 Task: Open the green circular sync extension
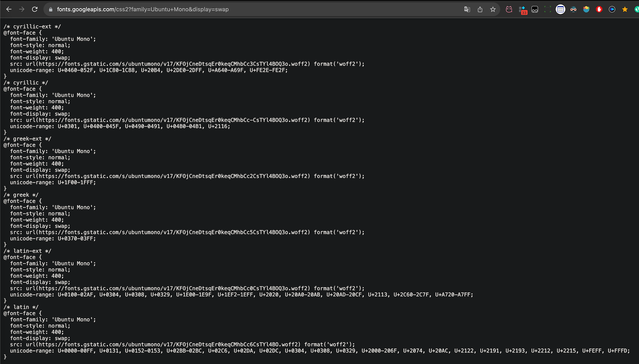tap(636, 9)
